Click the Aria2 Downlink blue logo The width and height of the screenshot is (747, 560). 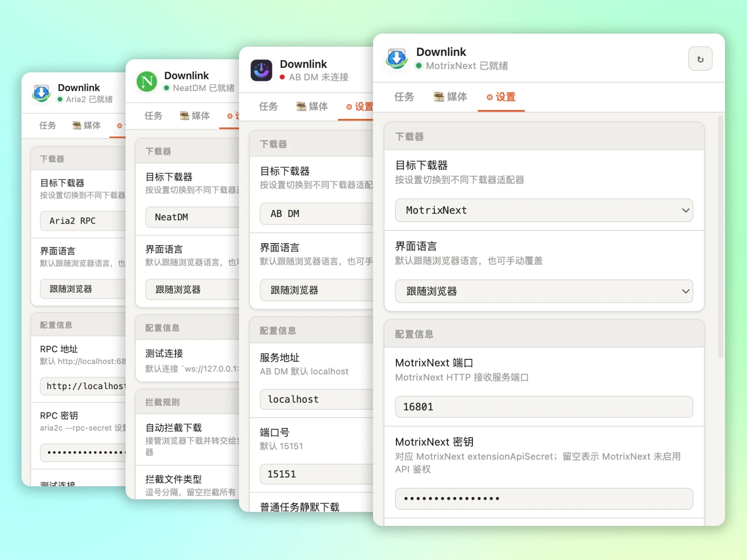pos(41,93)
